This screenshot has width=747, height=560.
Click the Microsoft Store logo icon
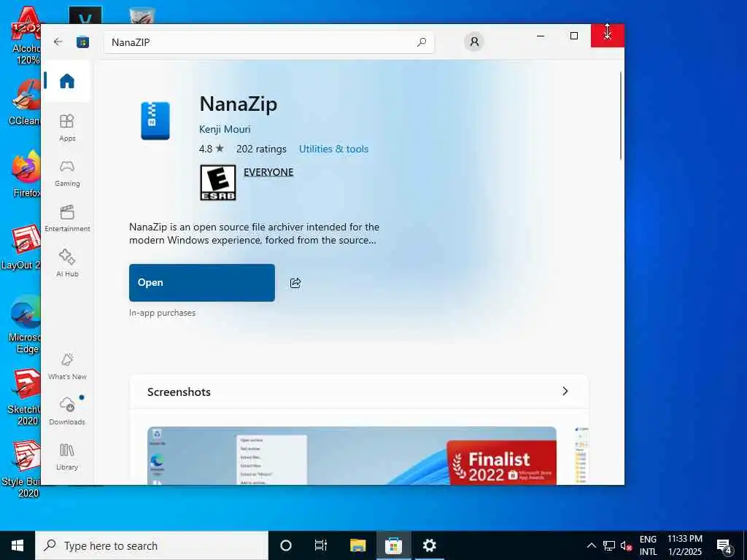(83, 42)
